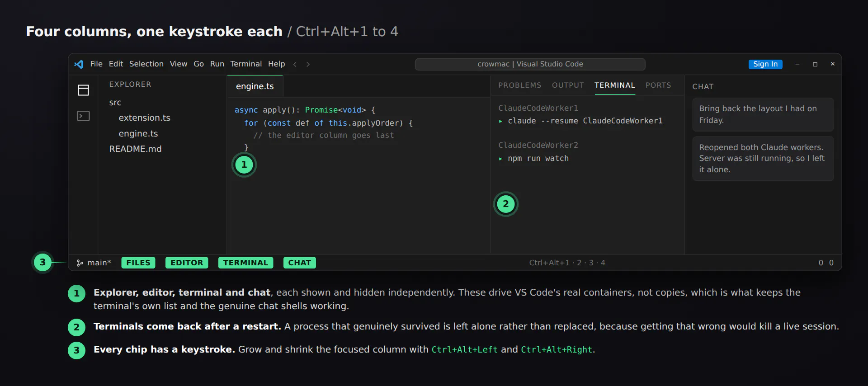Click the VS Code logo icon
This screenshot has height=386, width=868.
pyautogui.click(x=79, y=64)
